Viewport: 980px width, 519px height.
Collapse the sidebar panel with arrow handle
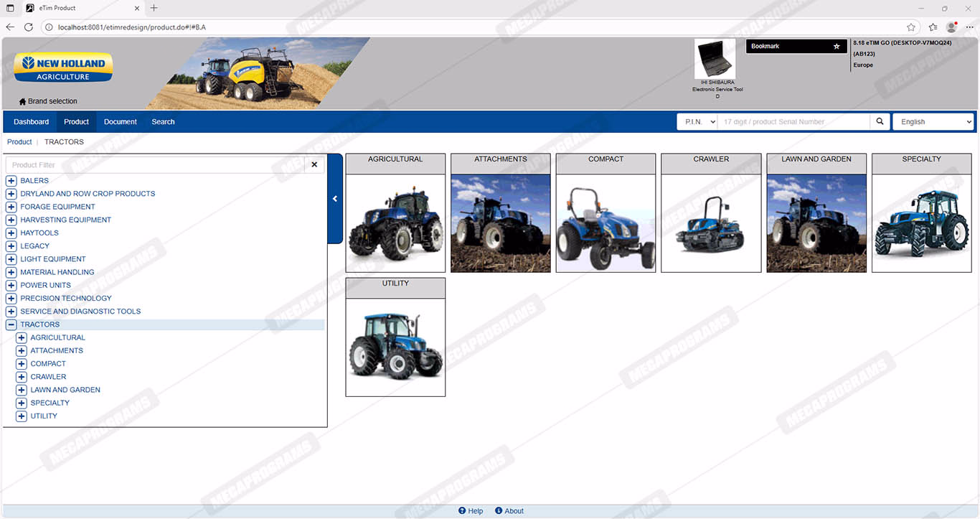click(x=335, y=199)
